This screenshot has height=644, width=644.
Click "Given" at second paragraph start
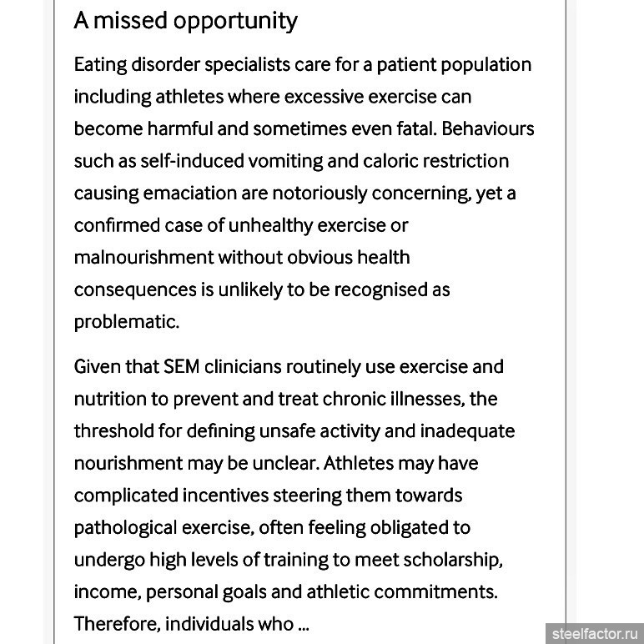pyautogui.click(x=98, y=367)
